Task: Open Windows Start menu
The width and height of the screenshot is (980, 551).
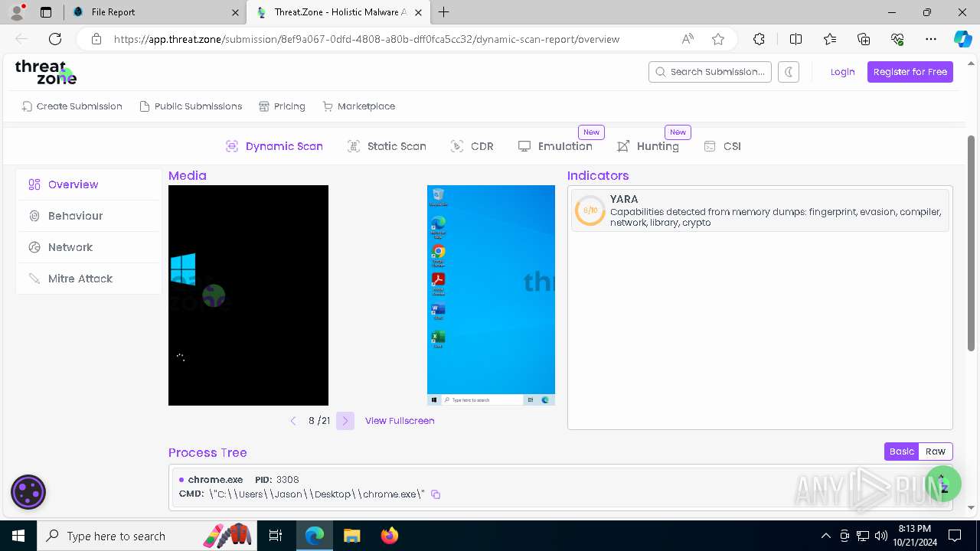Action: pos(18,536)
